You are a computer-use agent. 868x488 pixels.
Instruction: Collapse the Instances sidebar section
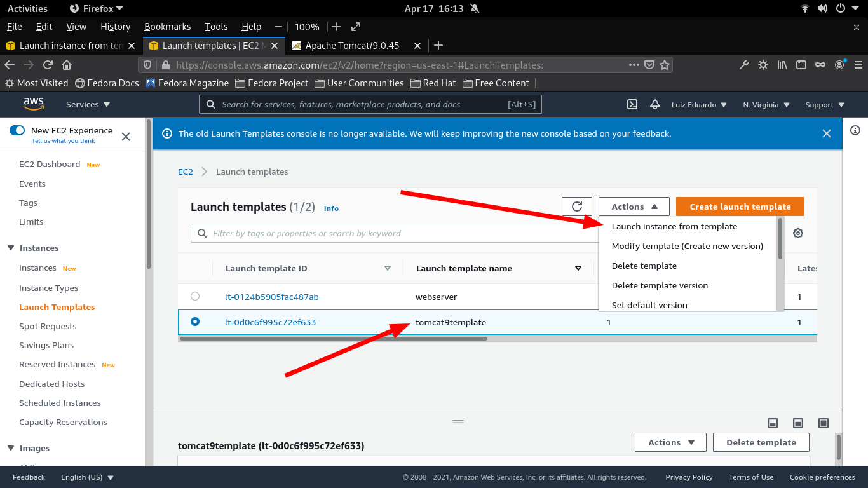coord(11,248)
